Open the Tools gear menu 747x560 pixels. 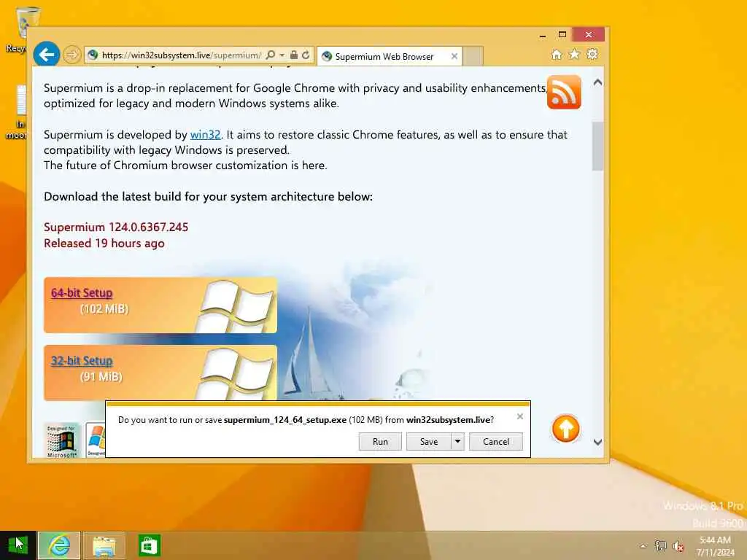(592, 54)
